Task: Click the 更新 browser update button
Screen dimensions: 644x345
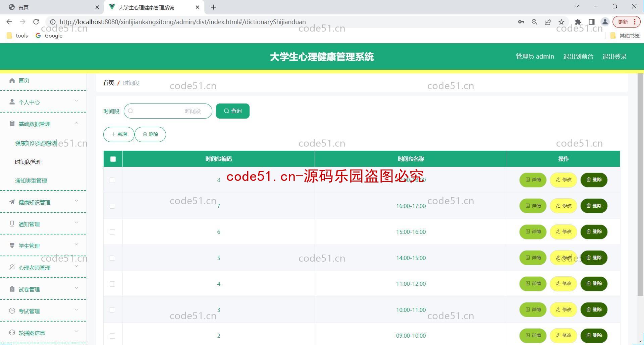Action: point(627,22)
